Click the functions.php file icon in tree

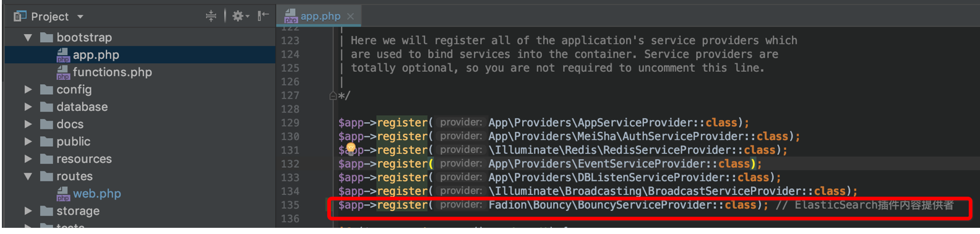pos(63,73)
